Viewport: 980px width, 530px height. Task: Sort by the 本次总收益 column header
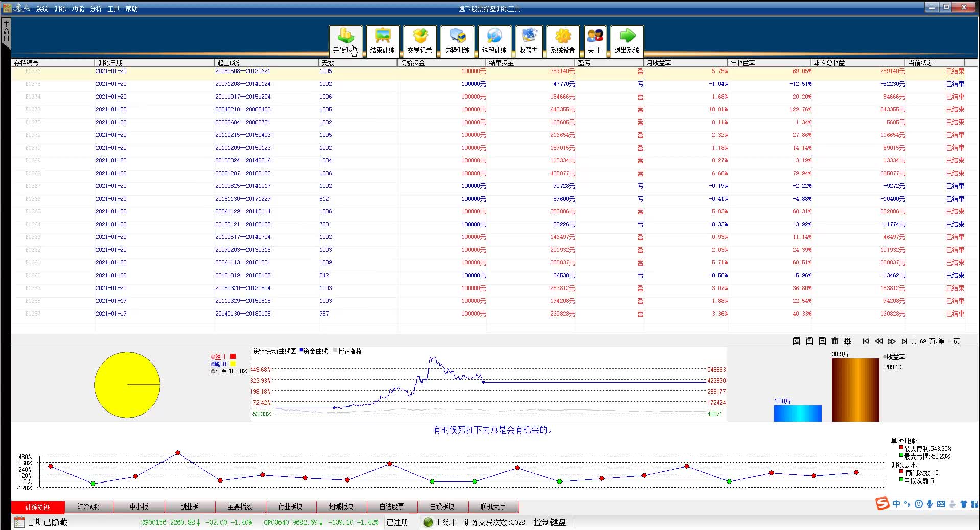click(858, 63)
